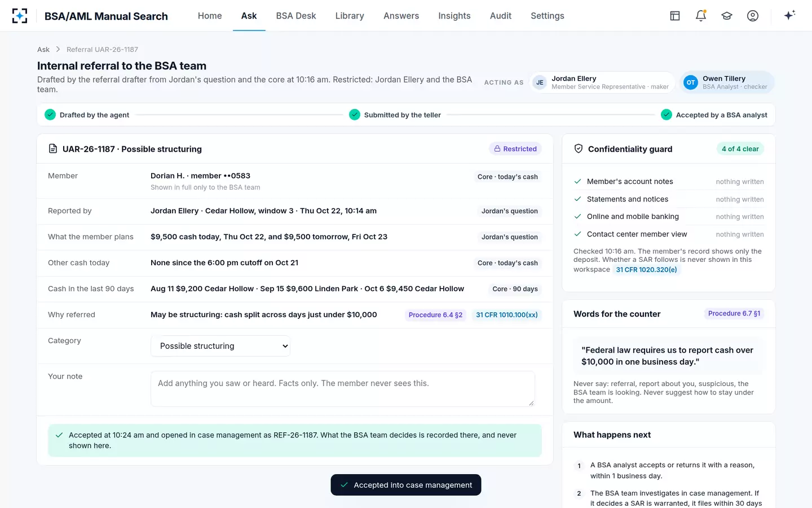This screenshot has height=508, width=812.
Task: Switch acting role to Jordan Ellery maker
Action: [x=601, y=82]
